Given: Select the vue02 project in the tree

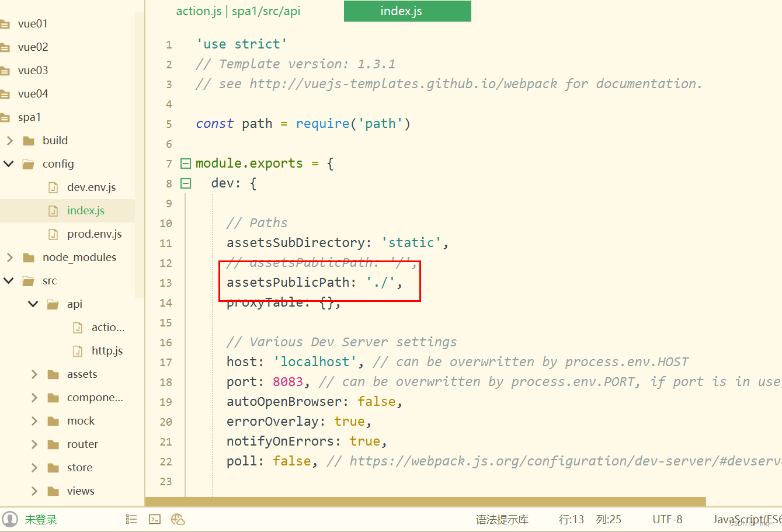Looking at the screenshot, I should coord(33,47).
